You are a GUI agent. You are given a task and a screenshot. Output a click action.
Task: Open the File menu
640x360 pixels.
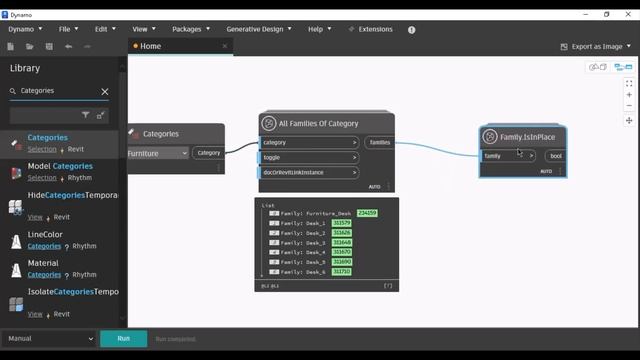pos(68,29)
